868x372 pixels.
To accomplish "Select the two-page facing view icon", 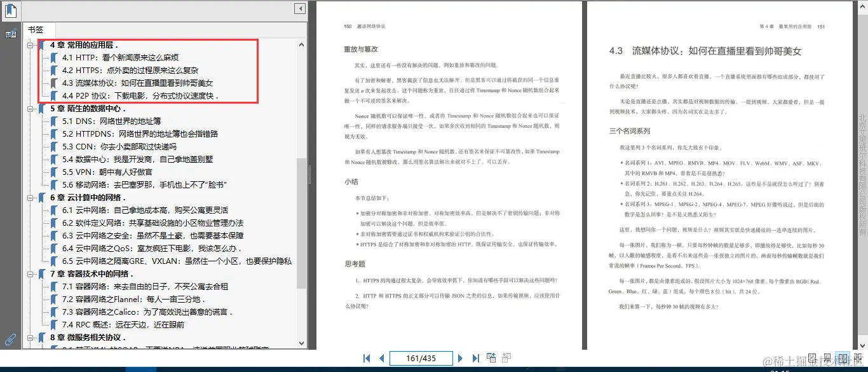I will pyautogui.click(x=842, y=358).
